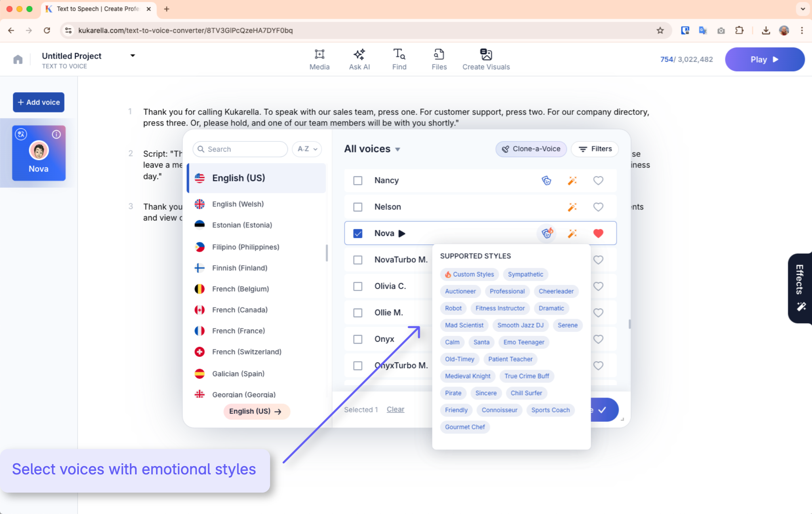This screenshot has height=514, width=812.
Task: Click the Clear selection link
Action: 395,409
